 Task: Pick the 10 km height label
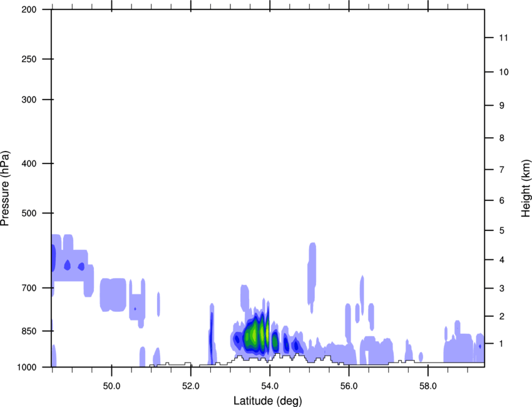coord(503,72)
